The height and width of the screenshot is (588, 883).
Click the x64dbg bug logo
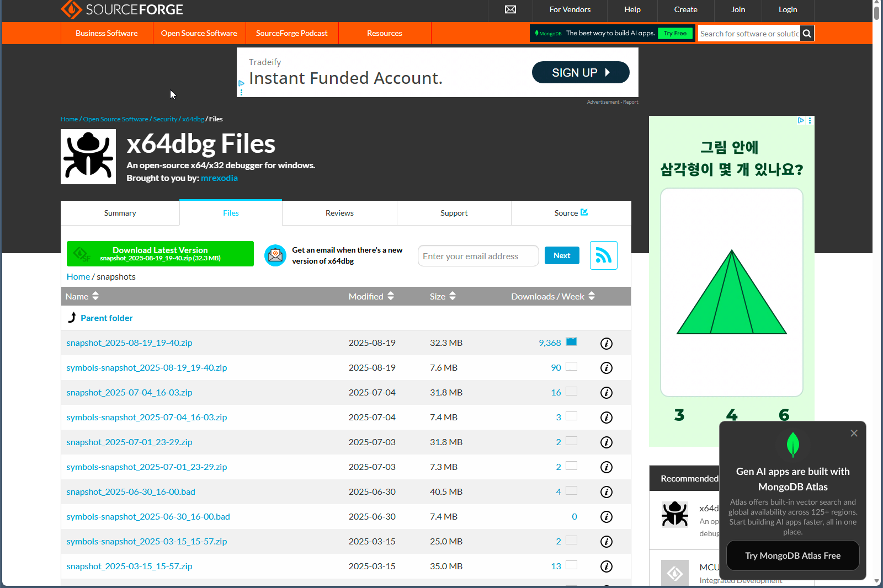88,157
